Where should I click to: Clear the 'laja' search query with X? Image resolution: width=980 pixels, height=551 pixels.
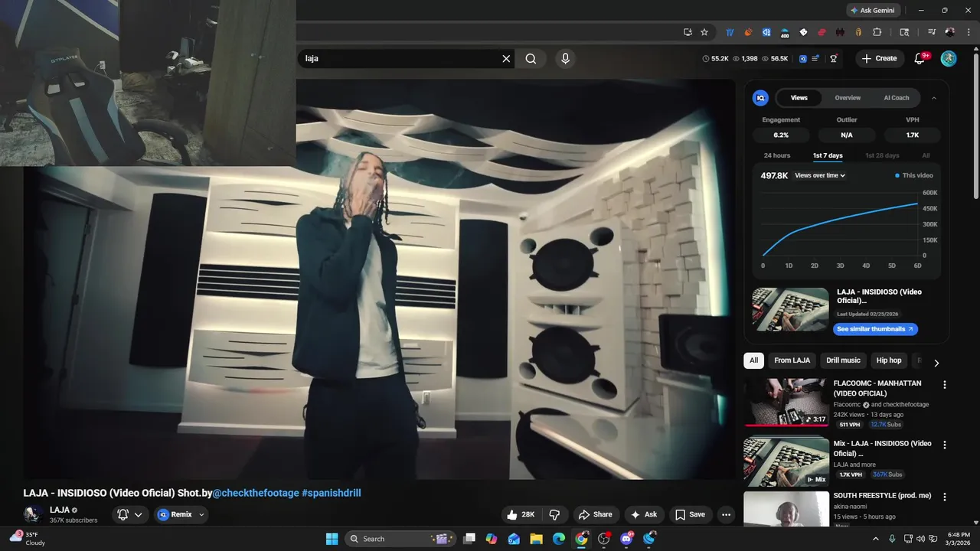coord(506,59)
